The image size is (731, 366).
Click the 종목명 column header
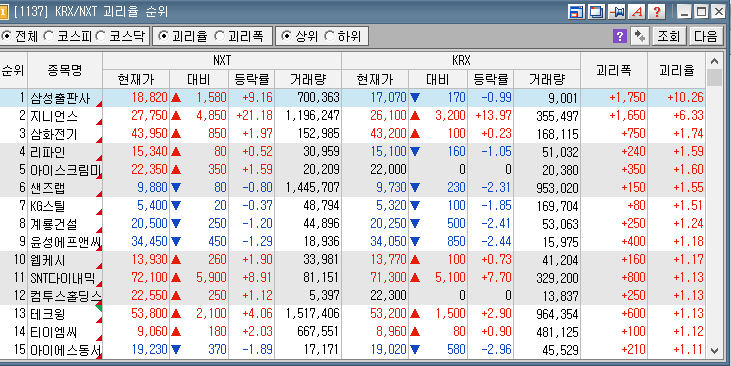coord(65,70)
